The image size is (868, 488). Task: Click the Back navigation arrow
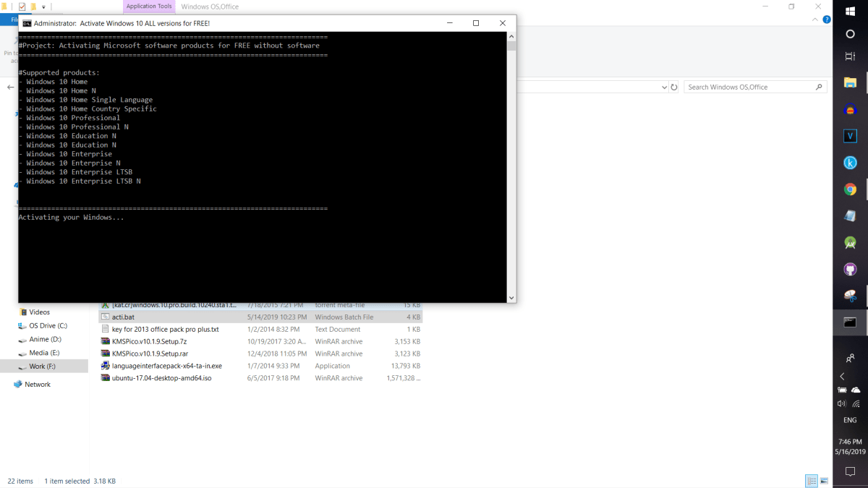tap(12, 86)
